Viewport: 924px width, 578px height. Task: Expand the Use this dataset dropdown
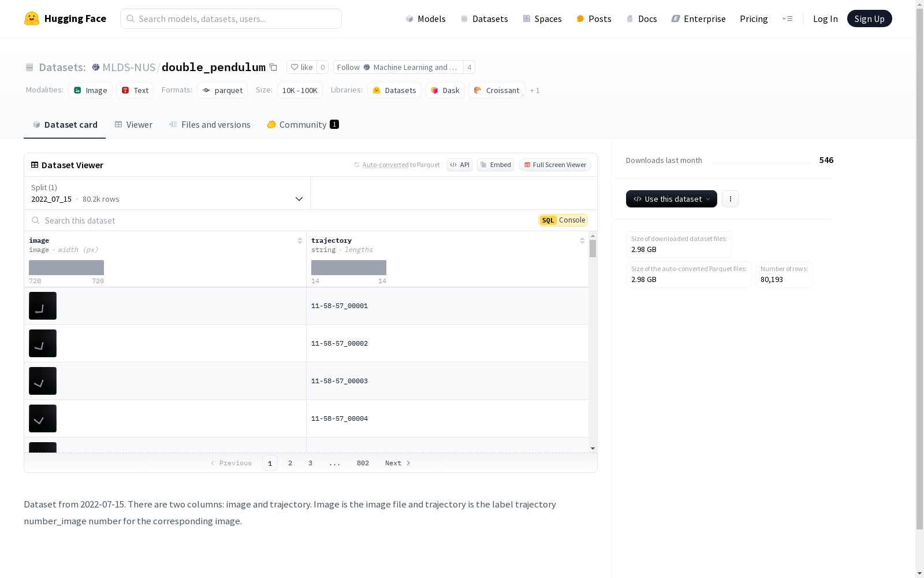[672, 199]
